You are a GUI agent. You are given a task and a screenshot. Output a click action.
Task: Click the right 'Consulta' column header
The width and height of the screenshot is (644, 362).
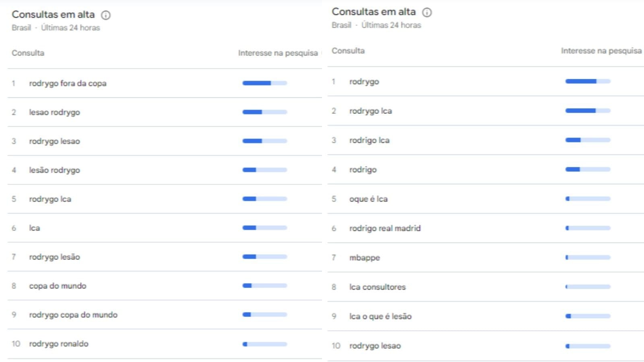coord(348,51)
